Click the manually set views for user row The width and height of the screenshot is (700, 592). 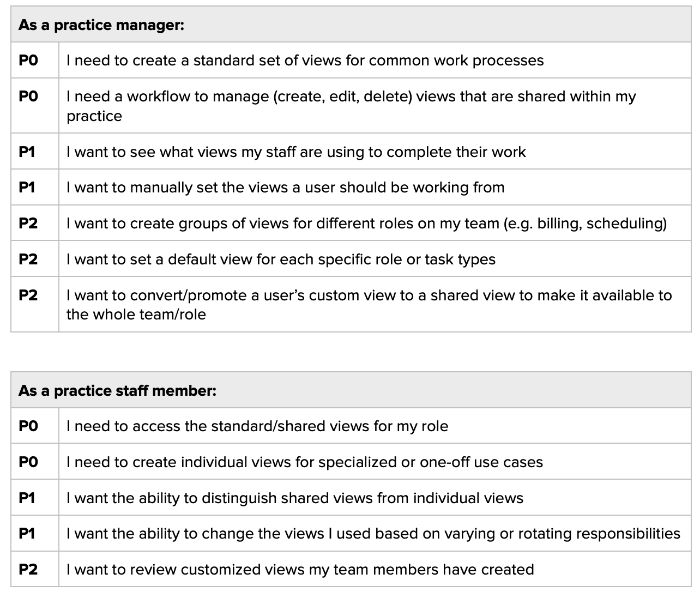tap(285, 188)
